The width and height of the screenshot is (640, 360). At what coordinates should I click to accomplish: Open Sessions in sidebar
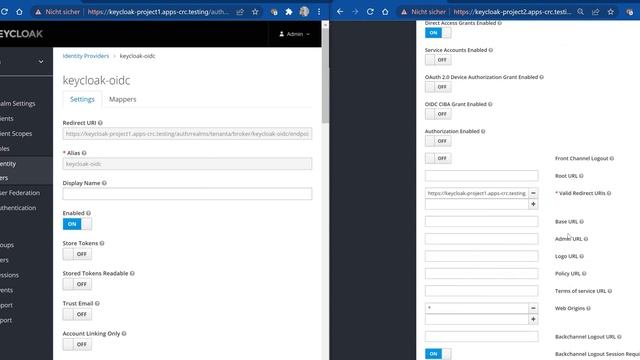pos(9,275)
